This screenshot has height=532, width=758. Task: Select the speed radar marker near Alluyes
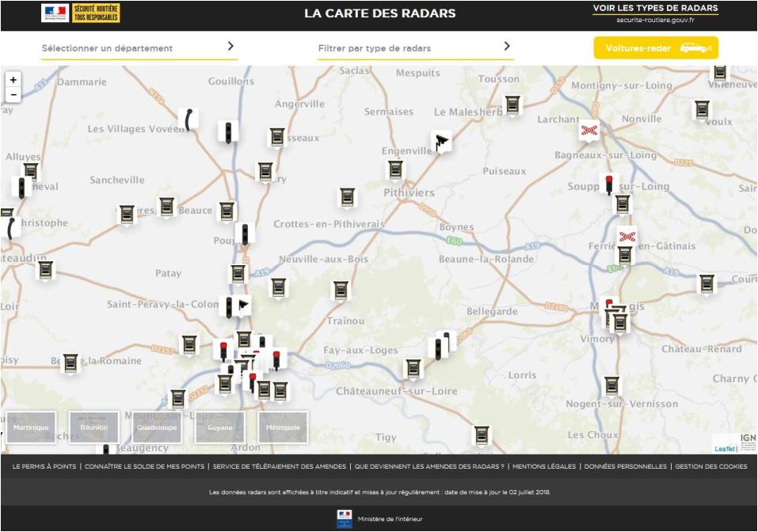31,172
